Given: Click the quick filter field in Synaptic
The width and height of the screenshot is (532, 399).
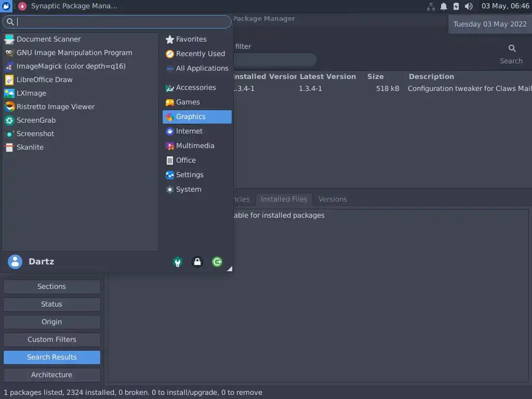Looking at the screenshot, I should [x=275, y=60].
